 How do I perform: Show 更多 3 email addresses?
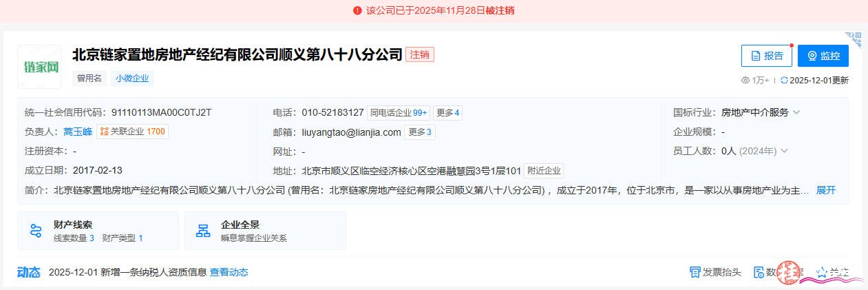tap(420, 132)
